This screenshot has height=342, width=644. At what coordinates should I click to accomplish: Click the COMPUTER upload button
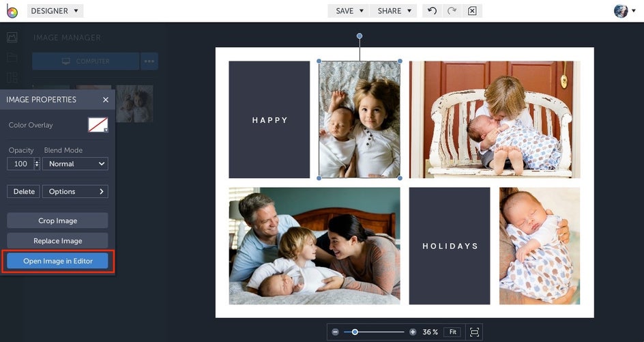[x=86, y=61]
